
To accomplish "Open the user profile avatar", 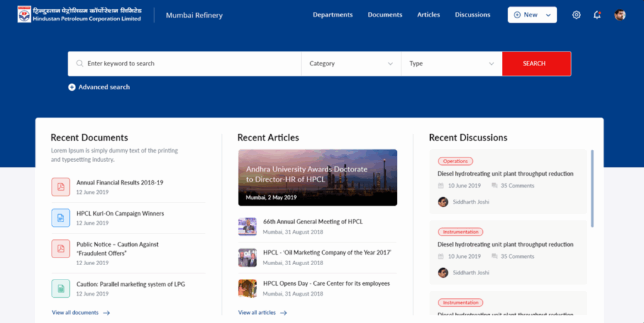I will click(619, 14).
